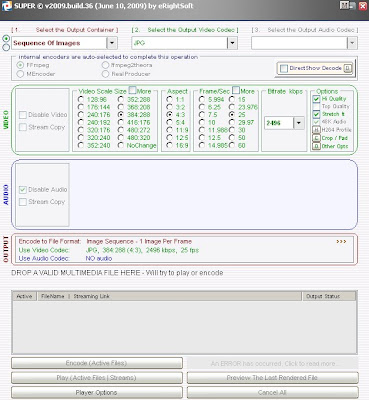369x400 pixels.
Task: Check the audio Stream Copy checkbox
Action: (23, 202)
